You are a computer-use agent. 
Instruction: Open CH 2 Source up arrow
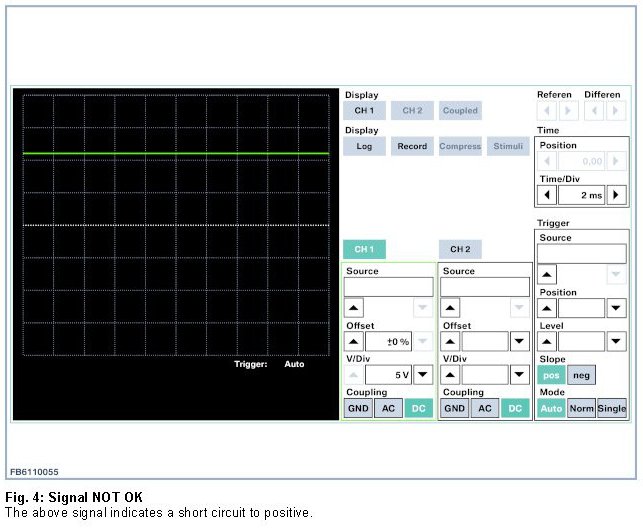click(451, 308)
